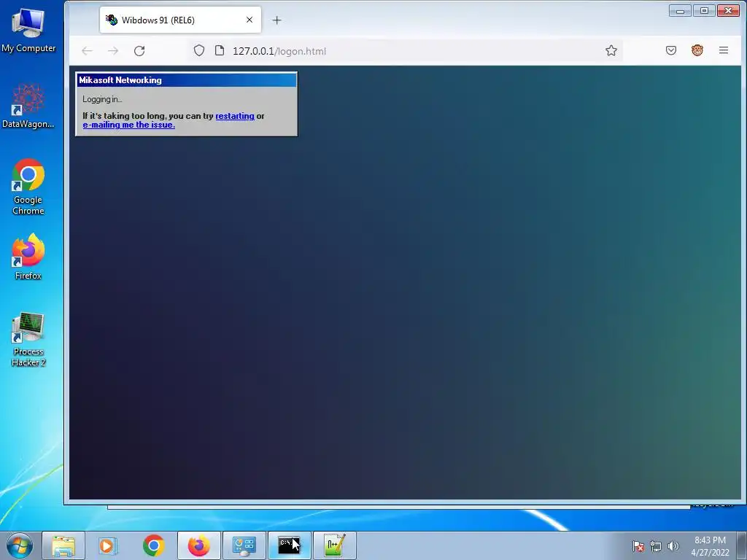Reload the current Firefox page
Screen dimensions: 747x560
pyautogui.click(x=139, y=51)
